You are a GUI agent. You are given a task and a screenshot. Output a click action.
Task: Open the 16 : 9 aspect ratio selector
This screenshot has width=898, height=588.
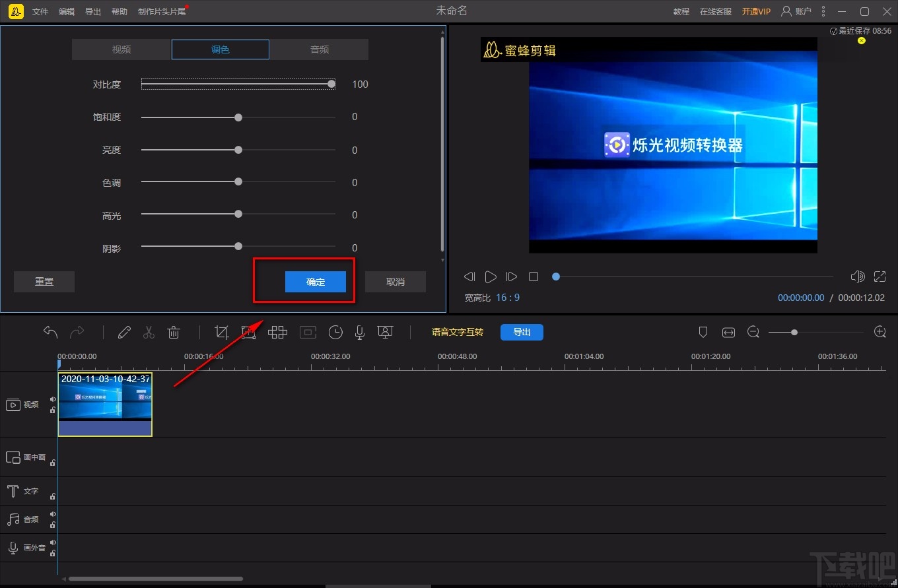point(508,298)
